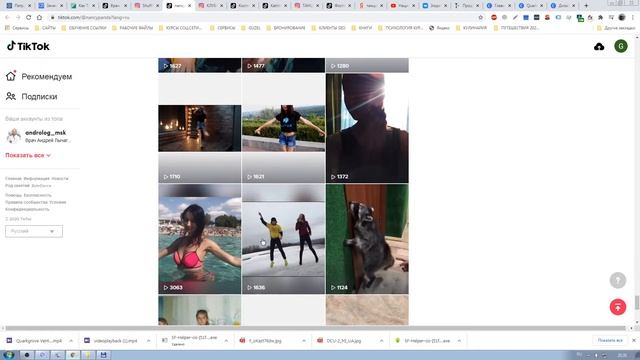Open video with 1621 views
This screenshot has height=360, width=640.
[x=283, y=128]
